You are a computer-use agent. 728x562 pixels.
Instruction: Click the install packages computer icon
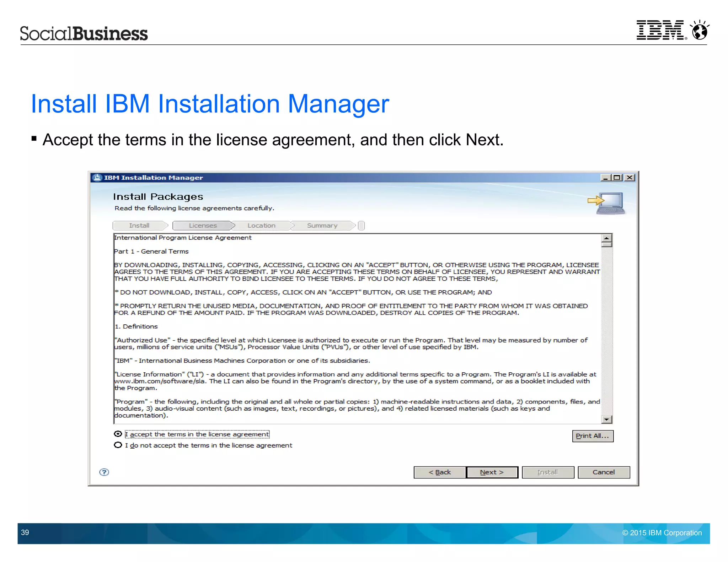pos(607,203)
